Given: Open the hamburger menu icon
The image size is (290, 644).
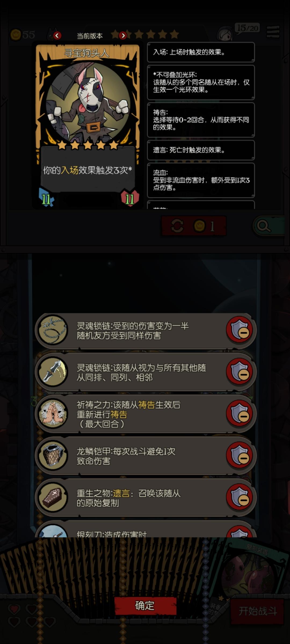Looking at the screenshot, I should 273,32.
